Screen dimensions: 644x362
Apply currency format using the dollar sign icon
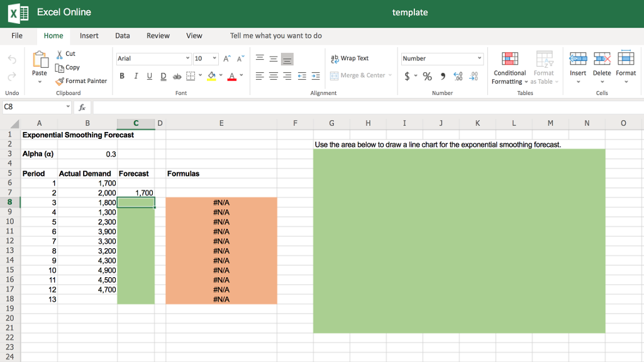pos(406,75)
